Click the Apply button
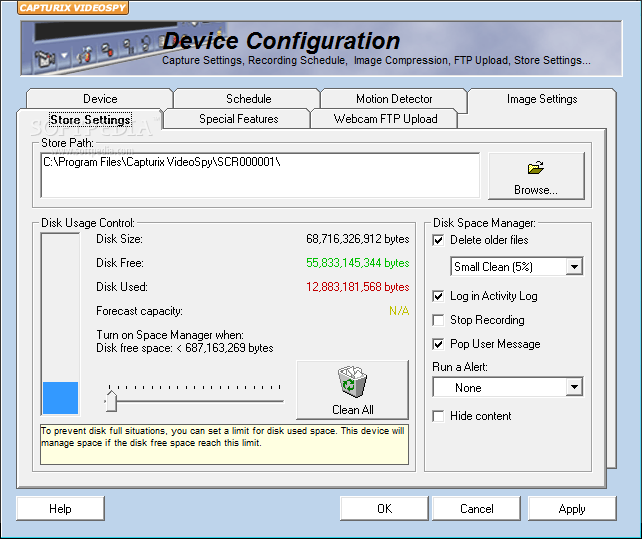 (572, 509)
